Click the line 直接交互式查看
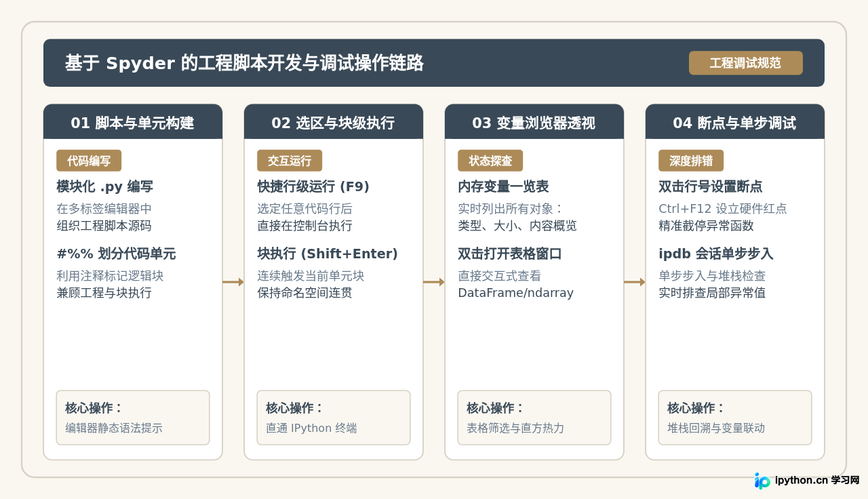This screenshot has height=499, width=868. coord(500,276)
